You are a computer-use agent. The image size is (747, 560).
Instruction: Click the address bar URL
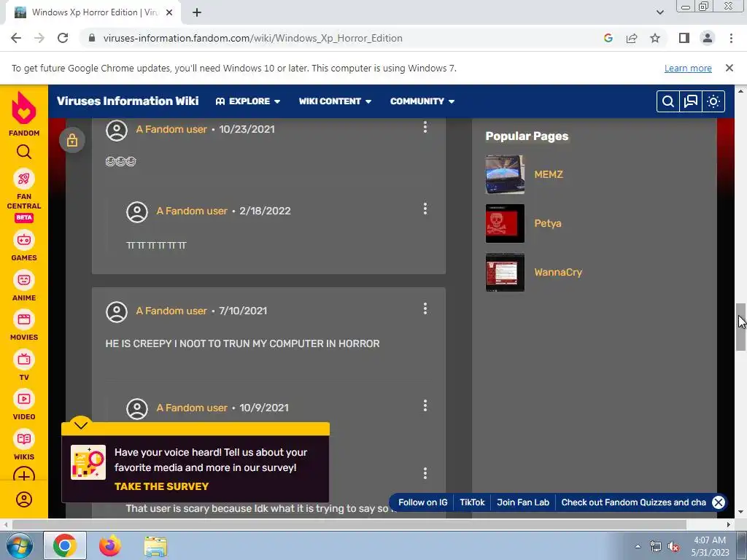(x=252, y=38)
